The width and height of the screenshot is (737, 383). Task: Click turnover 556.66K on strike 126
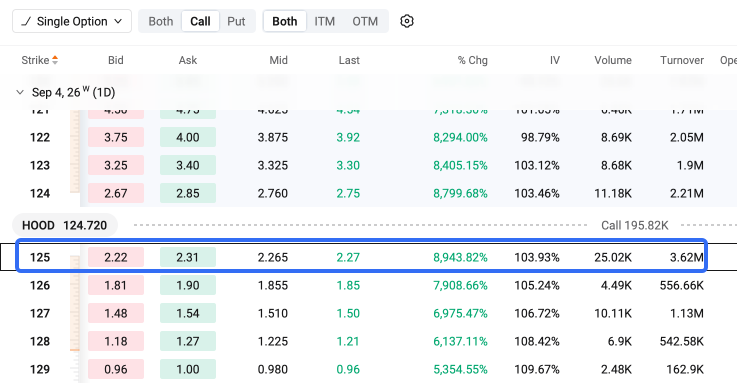tap(682, 285)
